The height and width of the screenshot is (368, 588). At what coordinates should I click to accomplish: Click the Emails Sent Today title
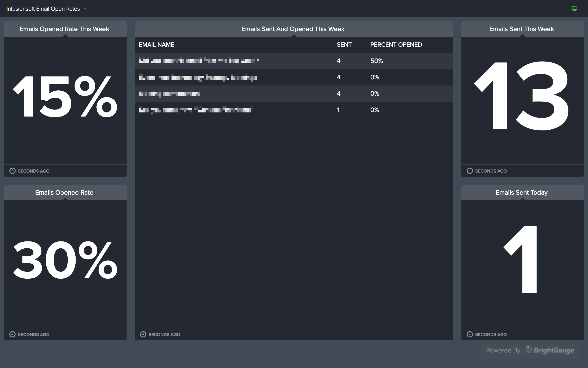point(521,193)
